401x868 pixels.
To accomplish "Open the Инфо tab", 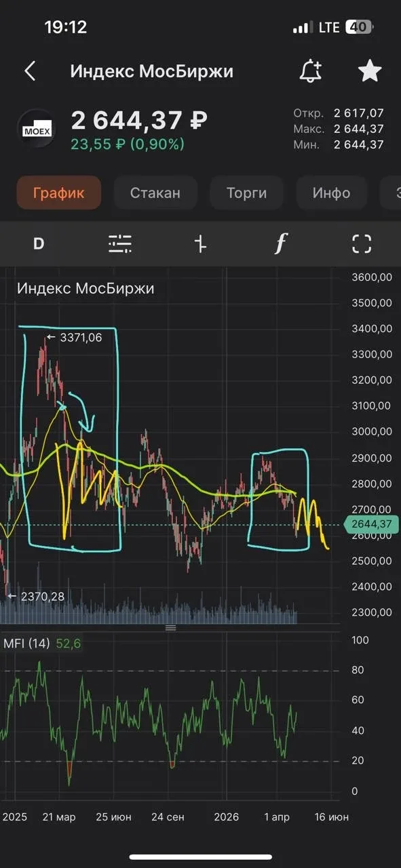I will pos(331,193).
